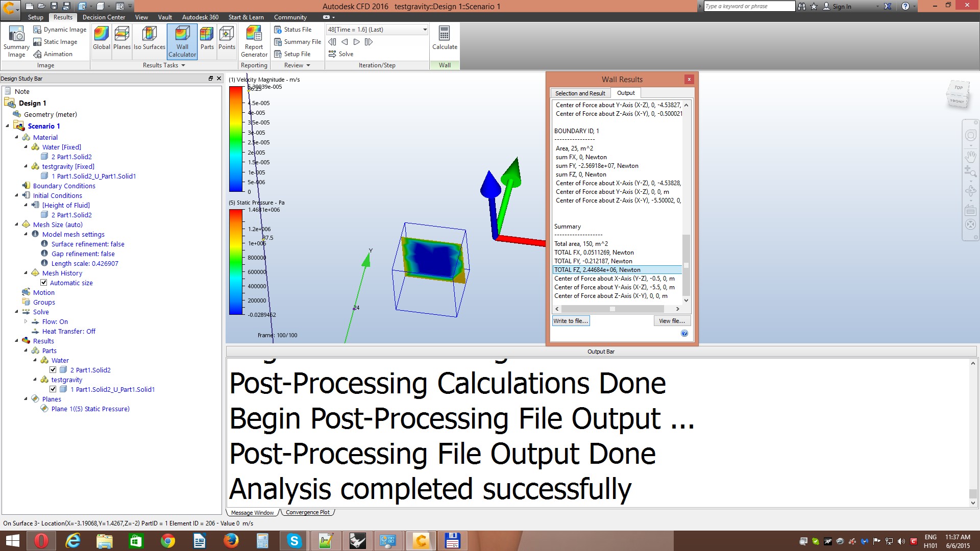Click the Dynamic Image icon

pyautogui.click(x=37, y=30)
